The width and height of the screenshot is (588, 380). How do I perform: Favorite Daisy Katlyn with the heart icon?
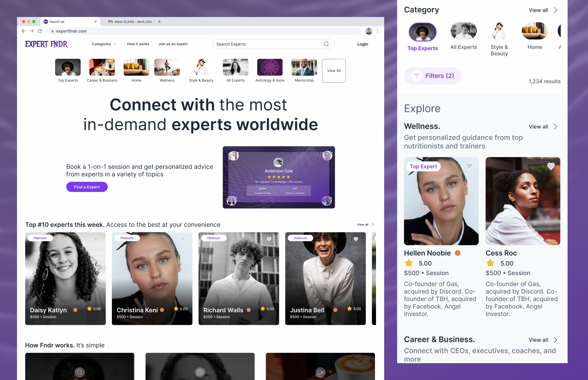(x=96, y=239)
